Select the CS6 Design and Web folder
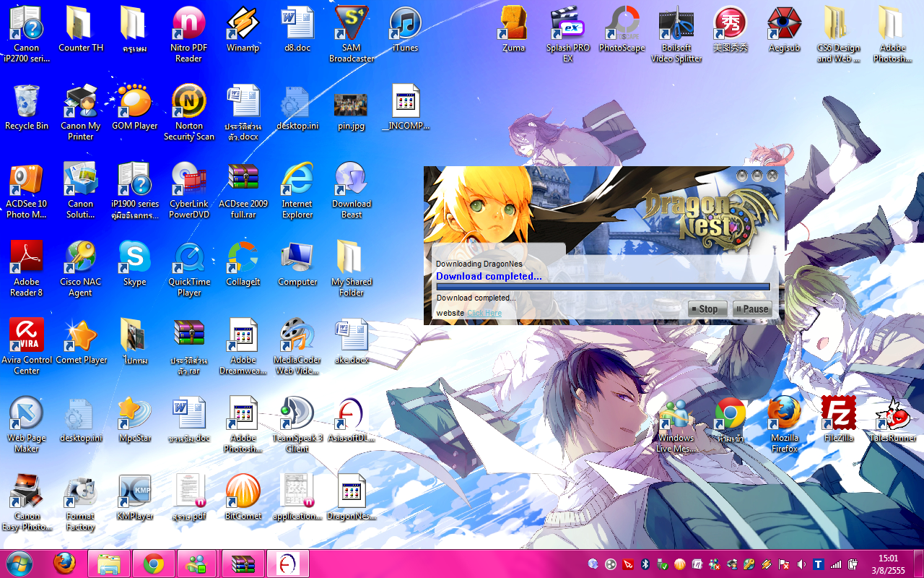The width and height of the screenshot is (924, 578). [x=839, y=34]
